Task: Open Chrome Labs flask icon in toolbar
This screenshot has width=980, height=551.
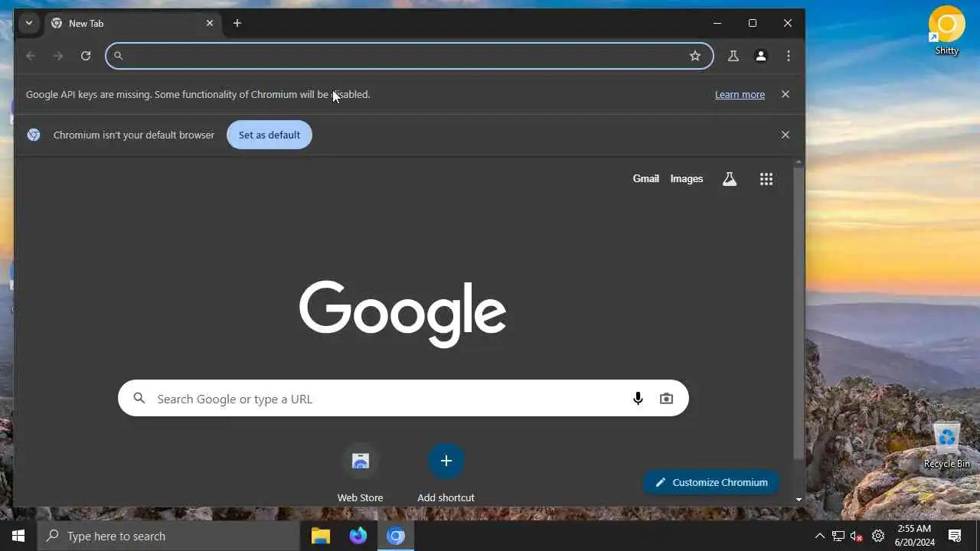Action: 733,56
